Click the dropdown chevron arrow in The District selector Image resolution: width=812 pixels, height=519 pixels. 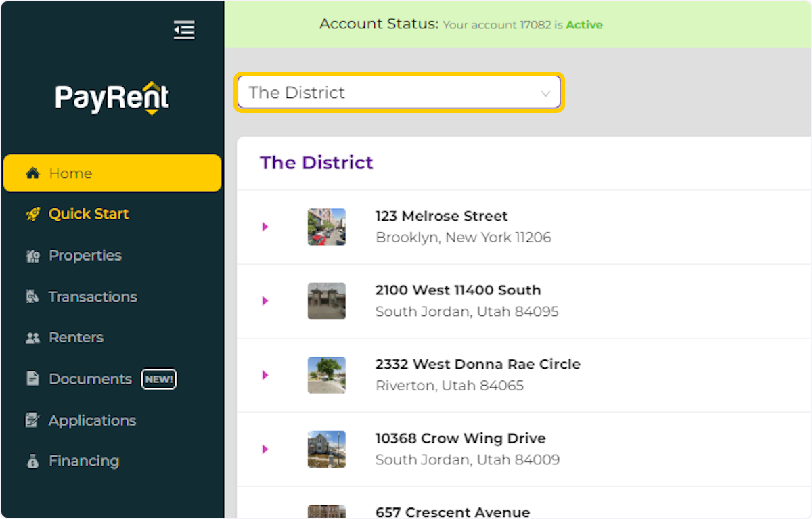545,94
